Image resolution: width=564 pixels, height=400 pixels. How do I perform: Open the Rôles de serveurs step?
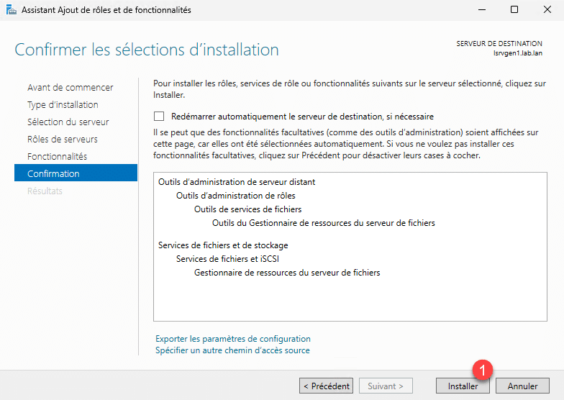(62, 139)
